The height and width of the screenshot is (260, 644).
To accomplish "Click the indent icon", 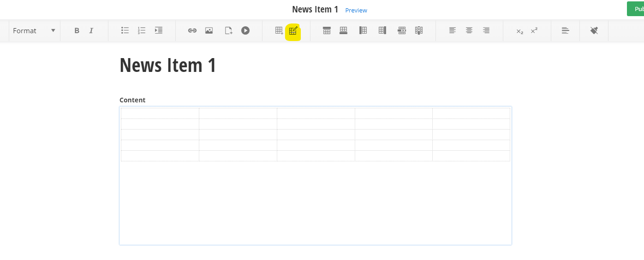I will (159, 31).
